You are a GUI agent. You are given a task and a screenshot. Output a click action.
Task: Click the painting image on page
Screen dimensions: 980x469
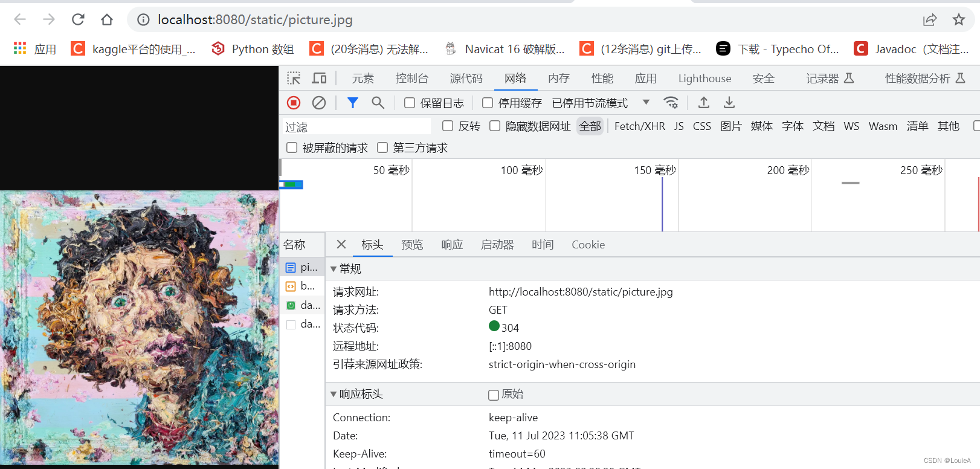pos(139,328)
